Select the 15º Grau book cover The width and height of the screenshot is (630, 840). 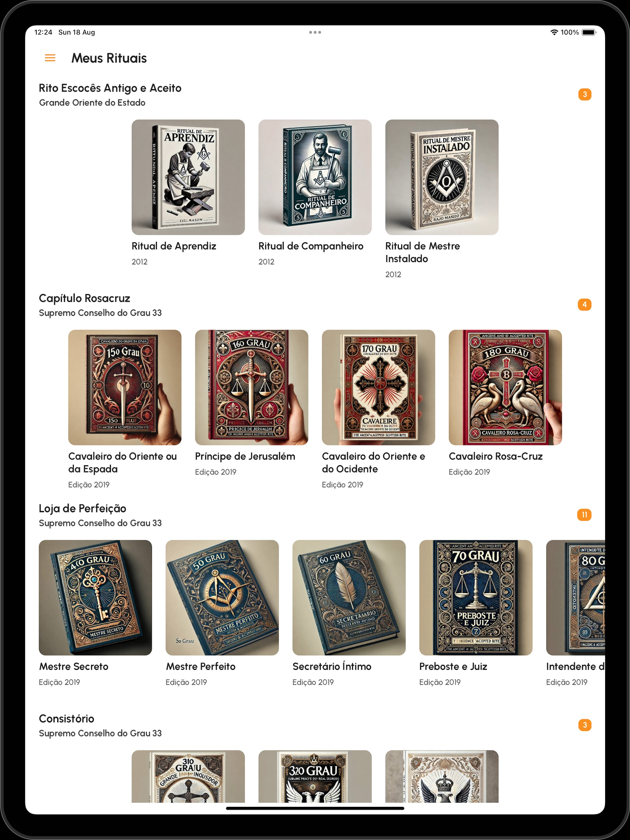click(x=125, y=387)
